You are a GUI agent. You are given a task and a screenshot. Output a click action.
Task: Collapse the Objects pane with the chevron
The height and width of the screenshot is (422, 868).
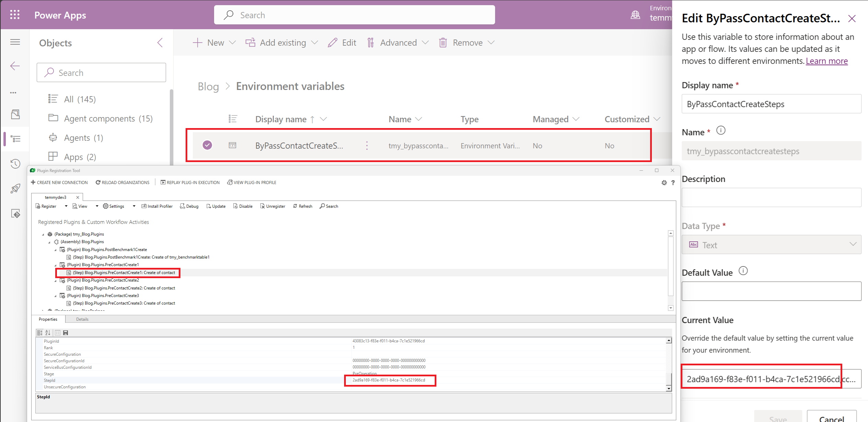(160, 43)
